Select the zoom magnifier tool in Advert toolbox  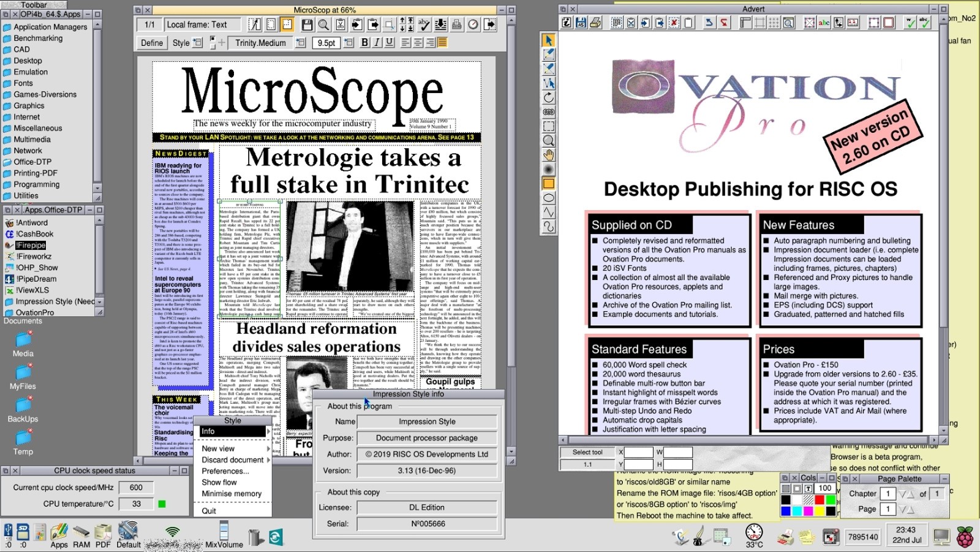click(549, 141)
